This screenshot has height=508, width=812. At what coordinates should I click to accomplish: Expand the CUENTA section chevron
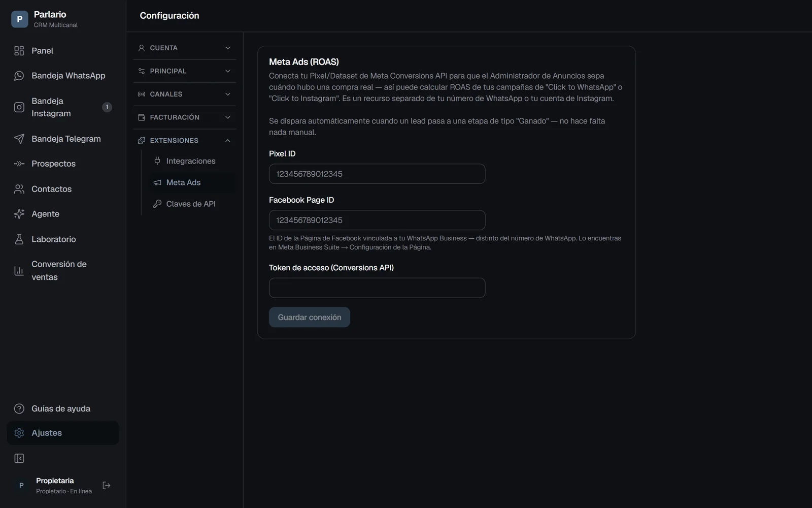coord(228,48)
